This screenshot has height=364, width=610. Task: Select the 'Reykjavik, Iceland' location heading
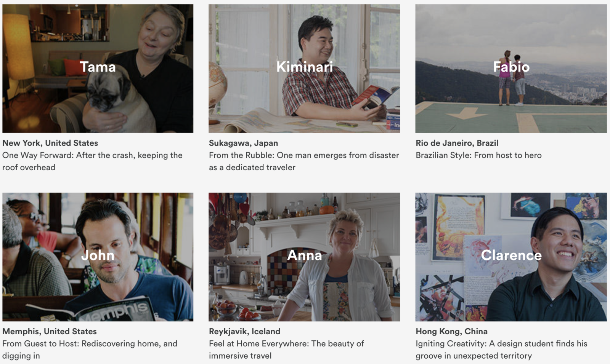(244, 331)
